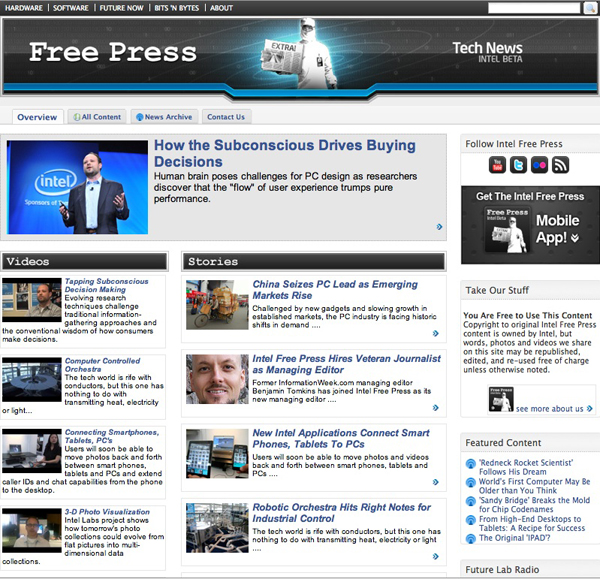
Task: Open Tapping Subconscious Decision Making video link
Action: (106, 285)
